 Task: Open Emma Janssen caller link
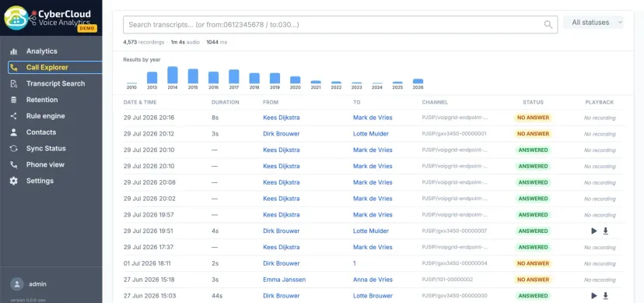(x=284, y=280)
